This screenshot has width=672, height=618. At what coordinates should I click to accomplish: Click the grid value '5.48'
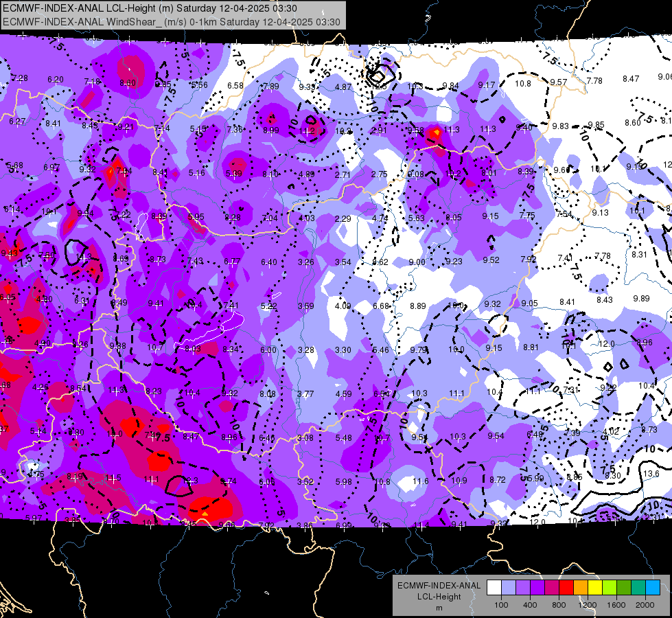coord(343,438)
